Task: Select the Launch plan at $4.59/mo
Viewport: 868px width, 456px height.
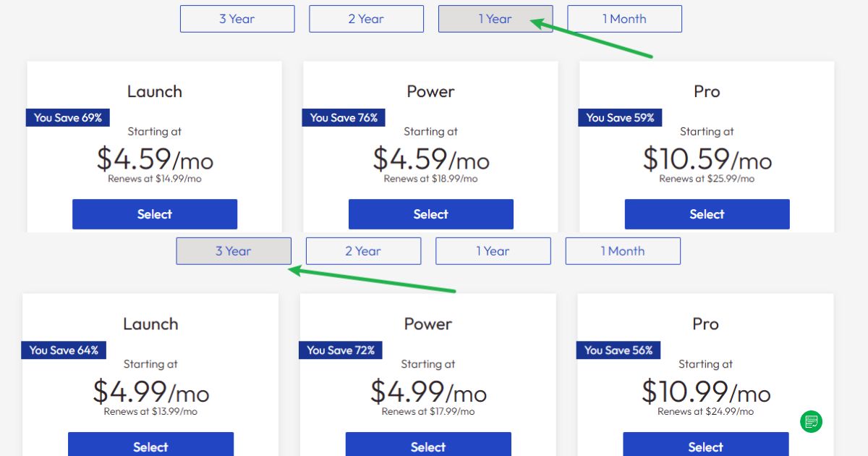Action: (154, 214)
